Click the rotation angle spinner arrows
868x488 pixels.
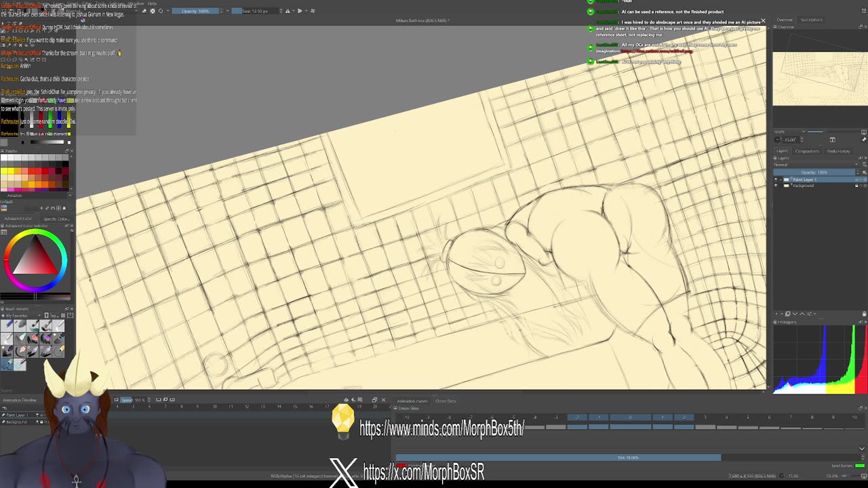802,140
